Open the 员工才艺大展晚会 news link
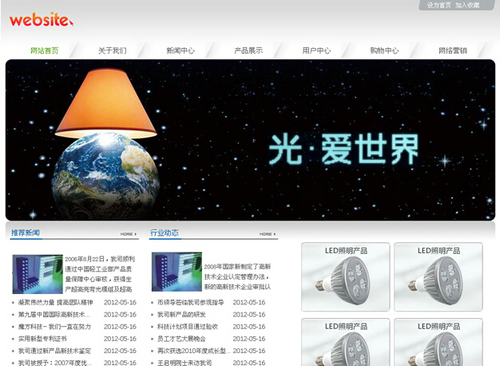Screen dimensions: 500x366 click(181, 339)
